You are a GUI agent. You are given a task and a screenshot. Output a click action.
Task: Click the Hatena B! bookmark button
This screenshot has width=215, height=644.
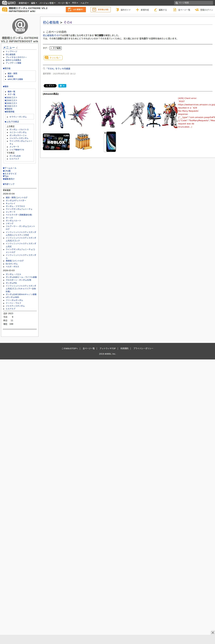(62, 86)
